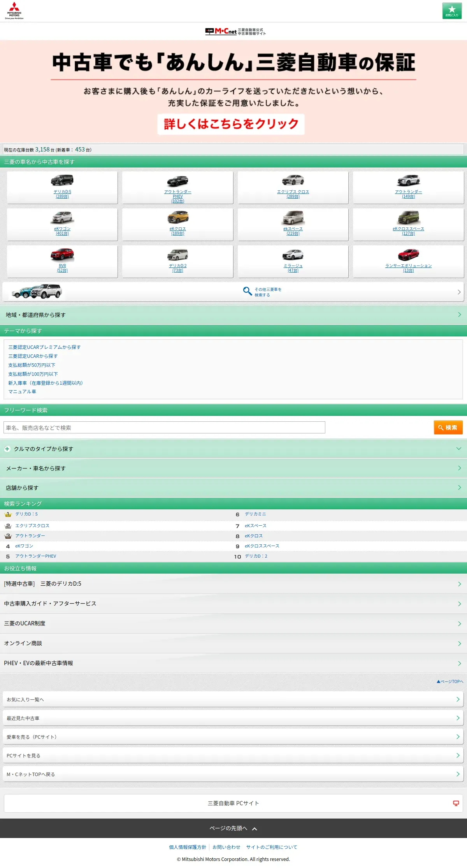Open 支払総額が100万円以下 link

point(33,374)
